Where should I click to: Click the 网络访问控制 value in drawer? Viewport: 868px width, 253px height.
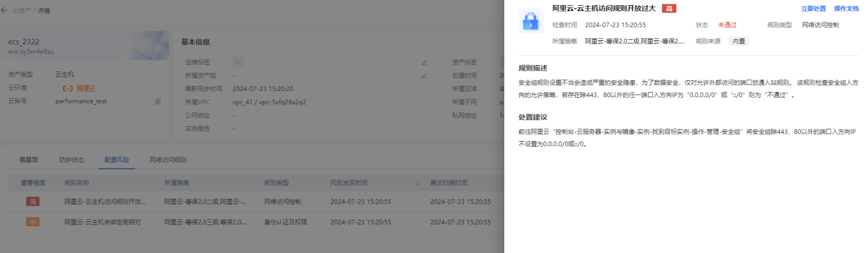[x=820, y=25]
